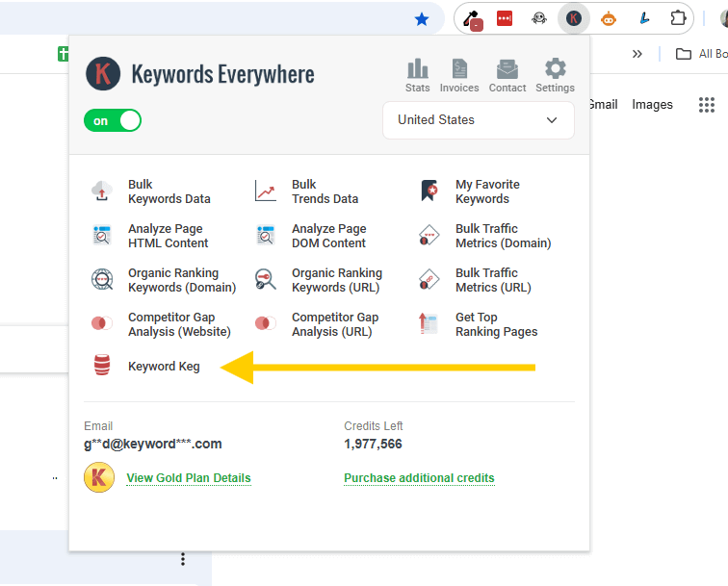Open the Settings gear icon
This screenshot has width=728, height=586.
click(556, 68)
